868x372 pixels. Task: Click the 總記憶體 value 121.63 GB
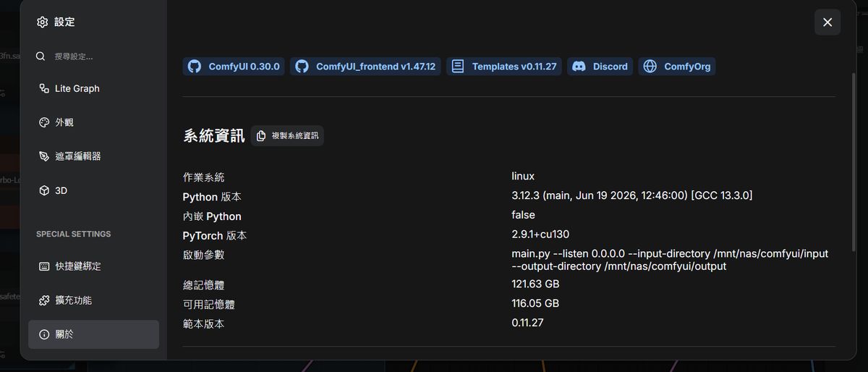tap(535, 284)
